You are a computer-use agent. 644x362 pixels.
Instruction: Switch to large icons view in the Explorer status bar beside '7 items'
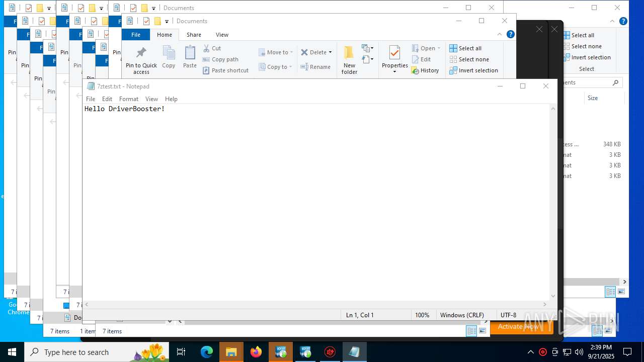(x=482, y=331)
